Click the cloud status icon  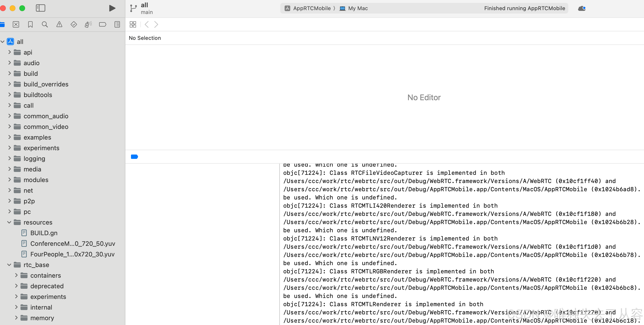coord(582,8)
